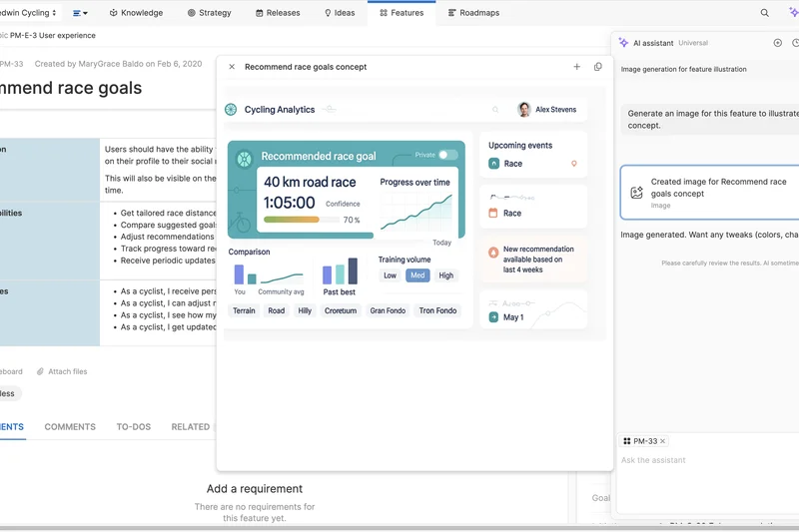Screen dimensions: 799x532
Task: Select High training volume option
Action: click(x=445, y=275)
